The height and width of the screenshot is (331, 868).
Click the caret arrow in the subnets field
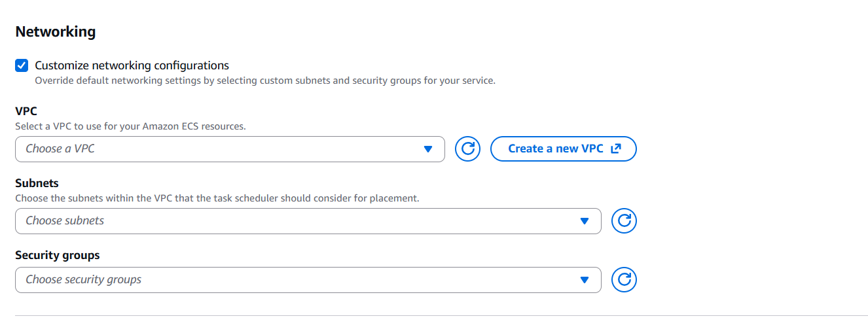coord(585,221)
